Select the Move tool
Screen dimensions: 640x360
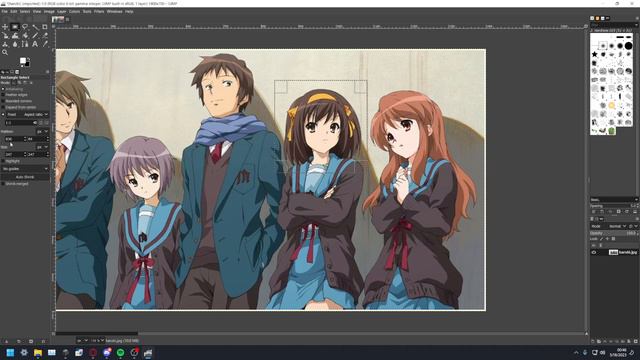pyautogui.click(x=5, y=27)
